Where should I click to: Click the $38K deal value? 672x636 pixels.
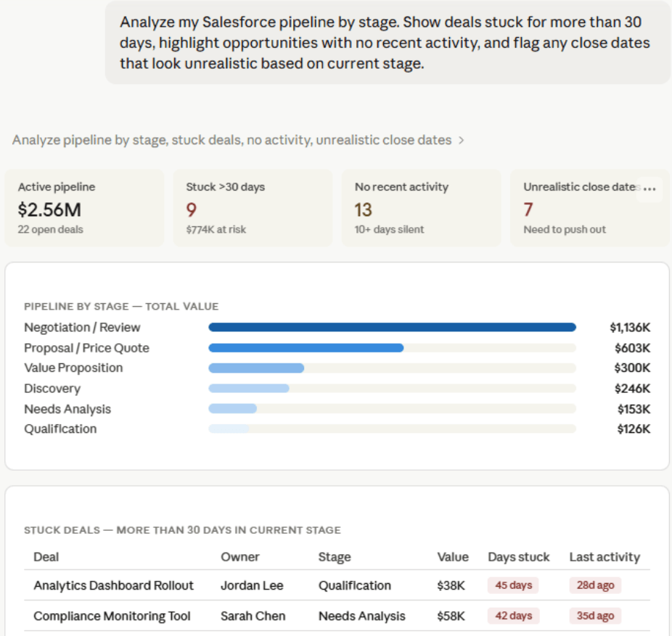[x=451, y=585]
